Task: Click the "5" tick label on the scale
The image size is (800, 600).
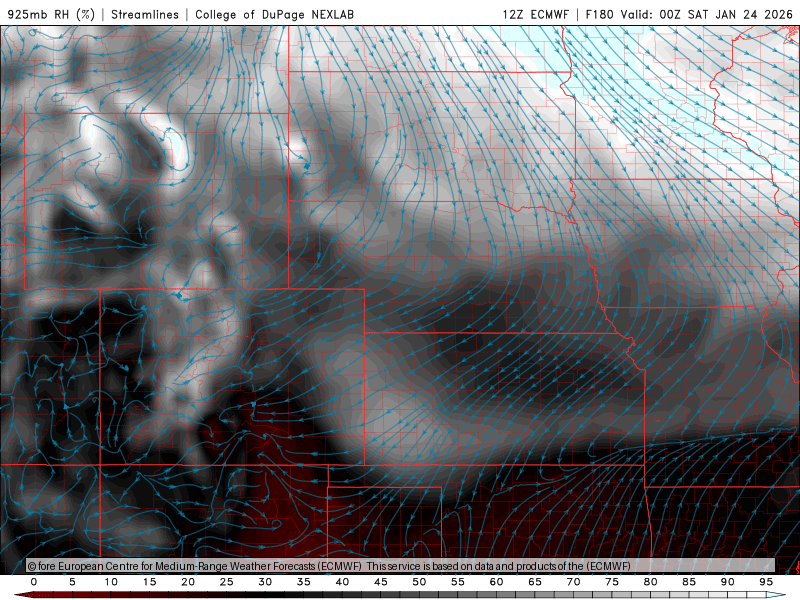Action: click(x=72, y=582)
